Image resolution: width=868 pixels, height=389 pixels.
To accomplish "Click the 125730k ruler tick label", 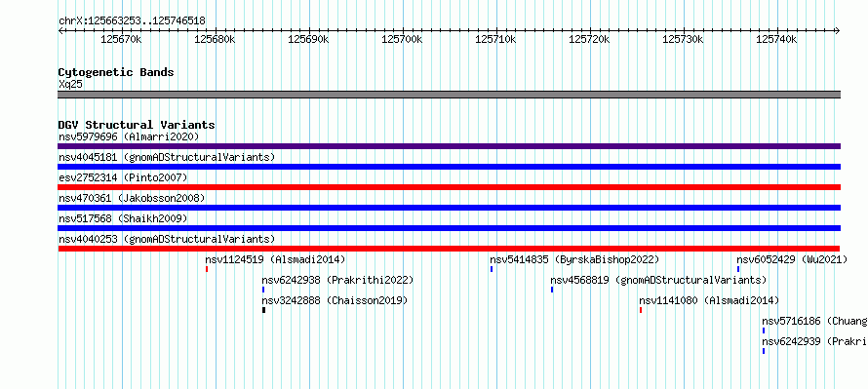I will coord(683,39).
